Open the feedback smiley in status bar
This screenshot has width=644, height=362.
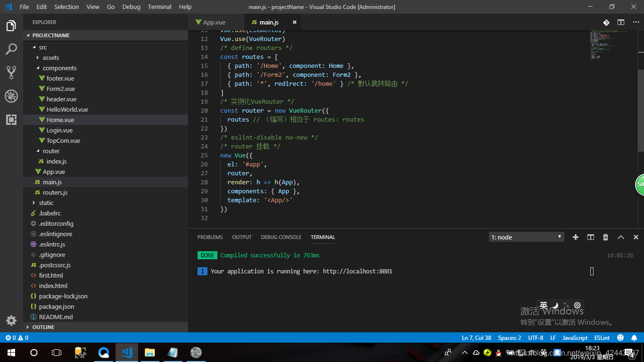pos(620,337)
